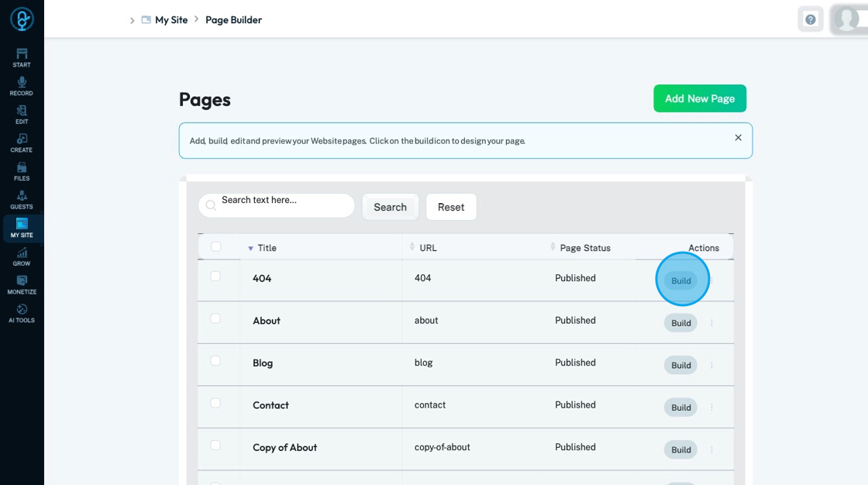Image resolution: width=868 pixels, height=485 pixels.
Task: Open the three-dot menu for the About row
Action: pyautogui.click(x=711, y=323)
